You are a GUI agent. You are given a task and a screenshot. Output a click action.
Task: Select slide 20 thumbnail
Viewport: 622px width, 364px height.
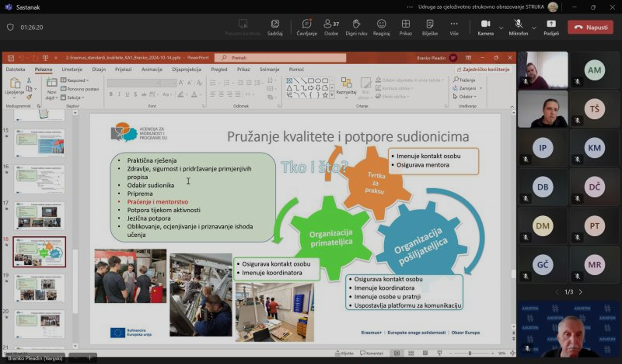click(39, 324)
